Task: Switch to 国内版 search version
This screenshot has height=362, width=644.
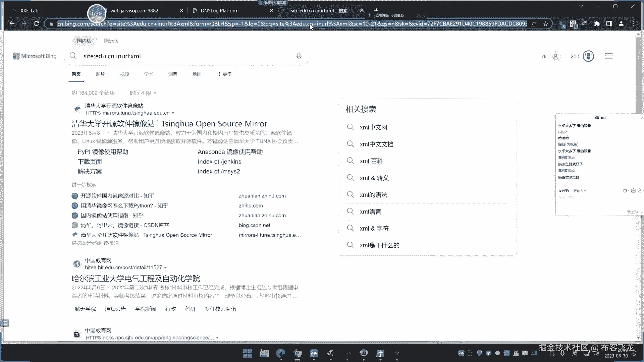Action: [x=84, y=41]
